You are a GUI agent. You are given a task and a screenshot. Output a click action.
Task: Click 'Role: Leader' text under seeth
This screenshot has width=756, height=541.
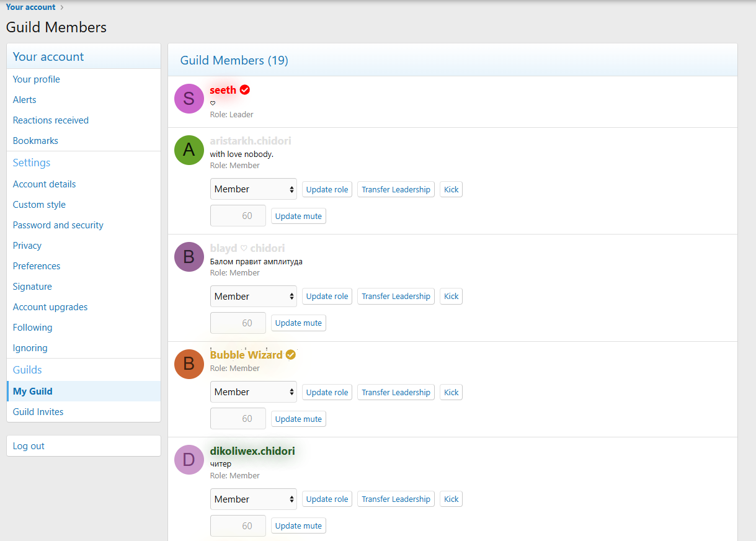[x=231, y=115]
